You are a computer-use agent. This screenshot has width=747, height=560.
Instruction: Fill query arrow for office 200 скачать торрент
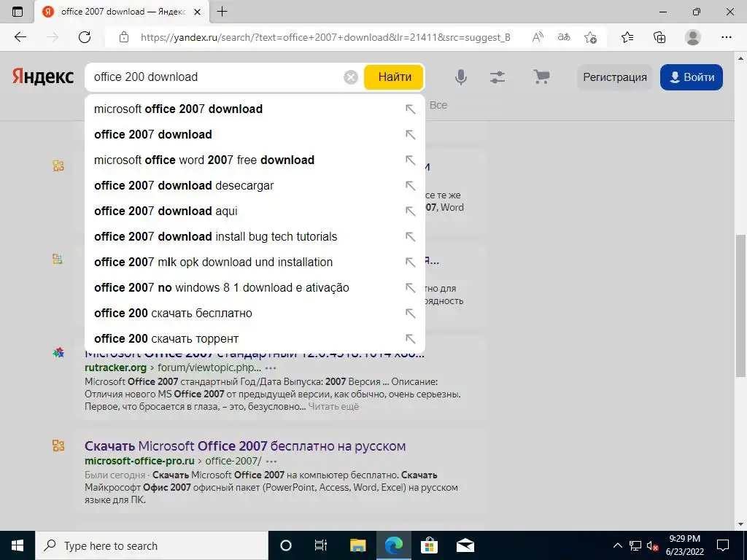[x=410, y=338]
